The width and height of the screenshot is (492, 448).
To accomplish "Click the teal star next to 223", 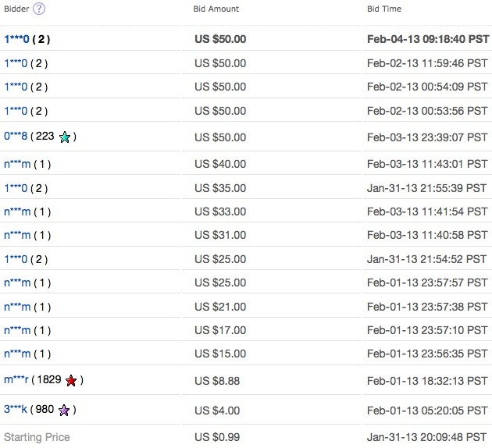I will [x=65, y=137].
